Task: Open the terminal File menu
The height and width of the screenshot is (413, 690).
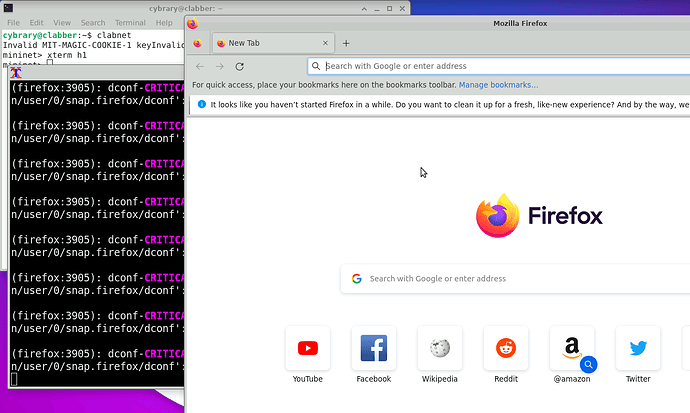Action: pyautogui.click(x=13, y=23)
